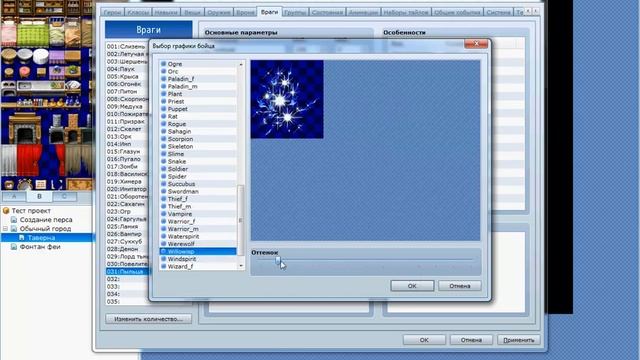The height and width of the screenshot is (360, 640).
Task: Select Succubus from the graphic list
Action: pyautogui.click(x=198, y=184)
